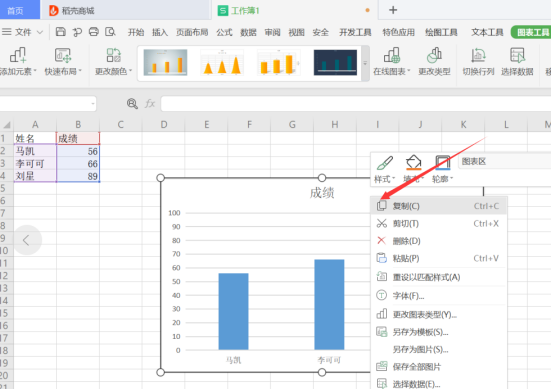Choose Save as Template (另存为模板)
Image resolution: width=554 pixels, height=390 pixels.
439,332
